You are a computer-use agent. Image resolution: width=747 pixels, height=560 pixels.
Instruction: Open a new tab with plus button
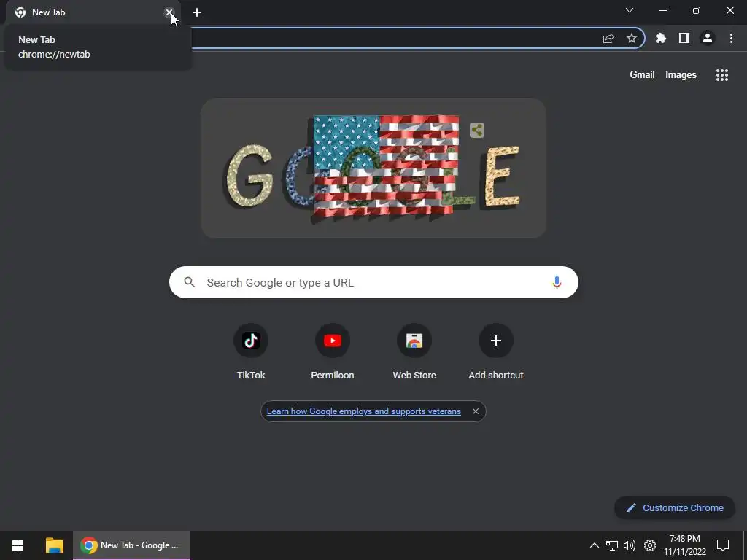197,12
